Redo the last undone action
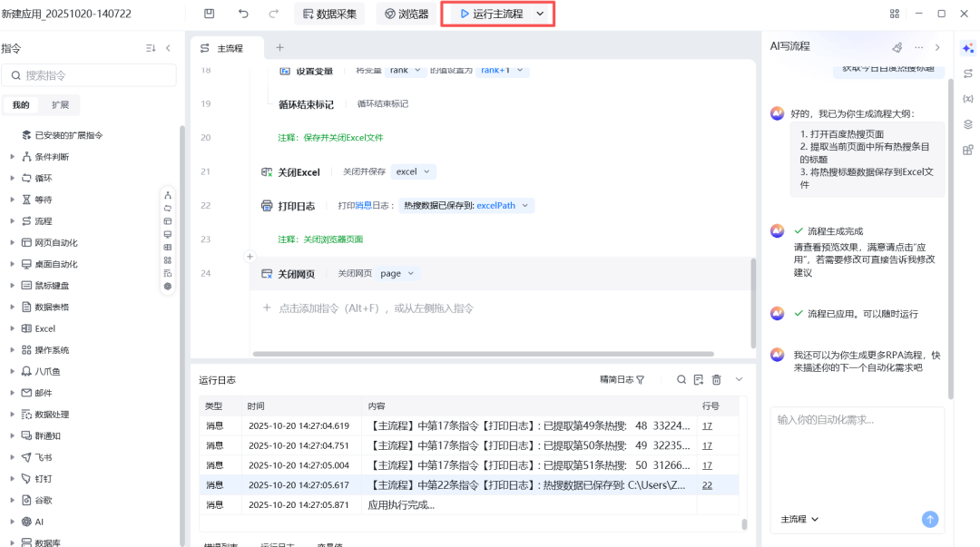Screen dimensions: 980x547 pos(273,14)
